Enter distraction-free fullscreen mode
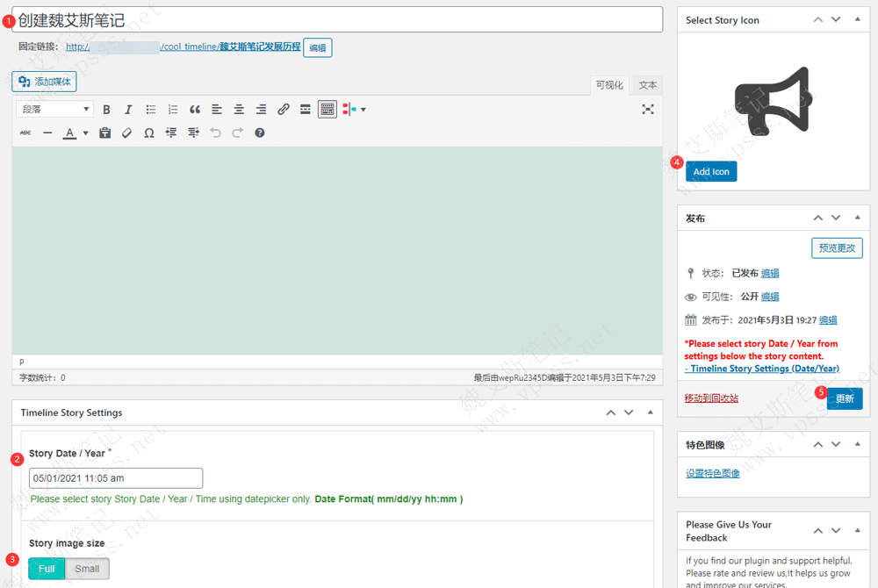This screenshot has height=588, width=878. pos(648,110)
